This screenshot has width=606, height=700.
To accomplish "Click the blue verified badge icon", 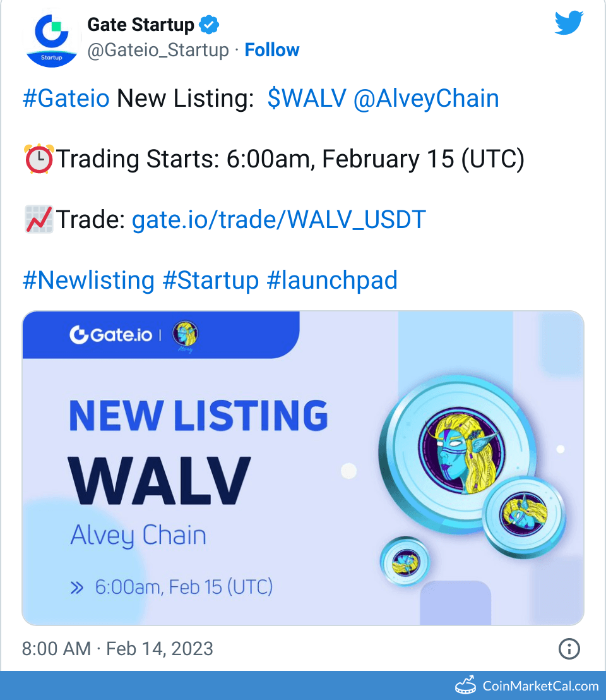I will point(209,25).
